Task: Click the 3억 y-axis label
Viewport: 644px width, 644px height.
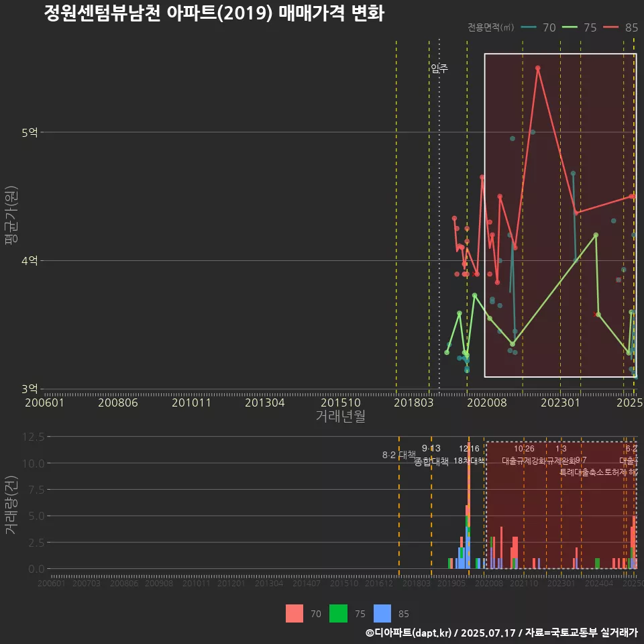Action: coord(30,388)
